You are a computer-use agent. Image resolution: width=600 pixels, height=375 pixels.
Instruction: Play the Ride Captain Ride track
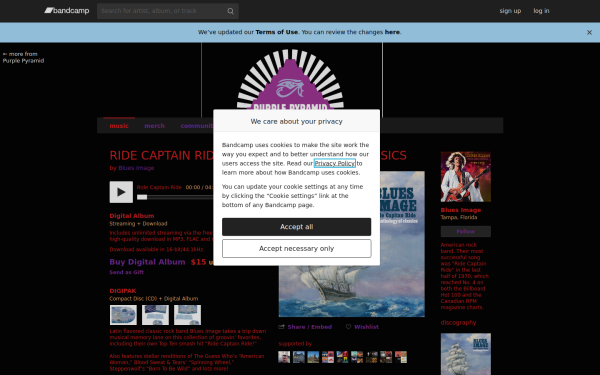pyautogui.click(x=121, y=192)
